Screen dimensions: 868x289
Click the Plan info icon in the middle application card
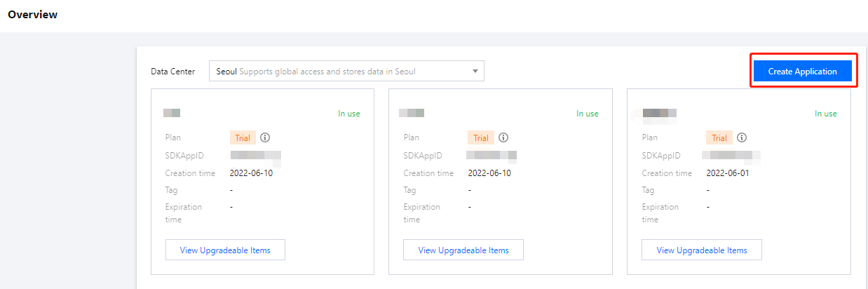coord(503,137)
